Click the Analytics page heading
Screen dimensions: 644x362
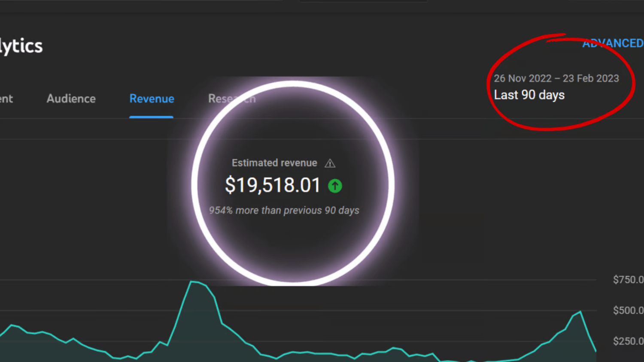click(x=21, y=46)
